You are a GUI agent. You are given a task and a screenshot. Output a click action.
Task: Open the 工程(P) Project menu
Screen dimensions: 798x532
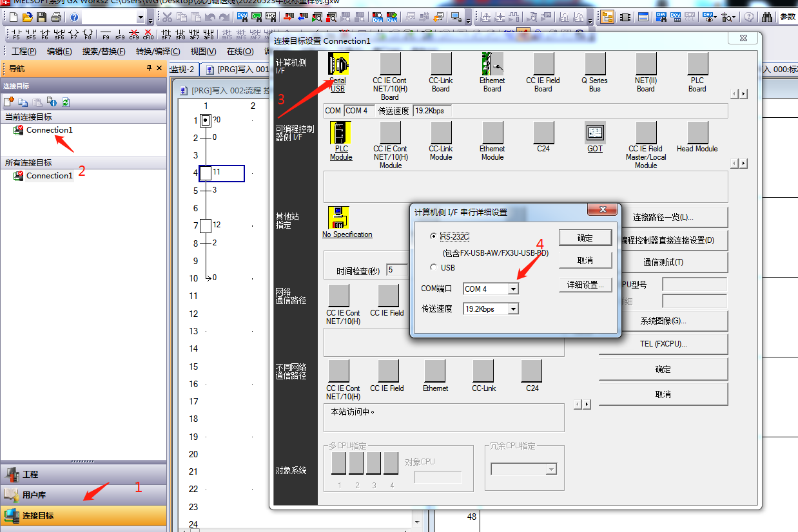pyautogui.click(x=24, y=52)
